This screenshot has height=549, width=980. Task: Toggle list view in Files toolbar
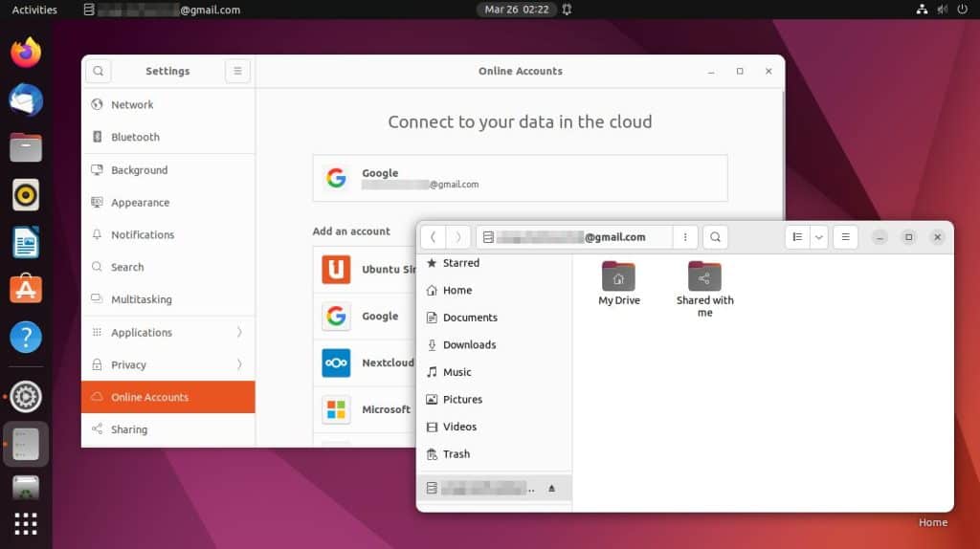pos(796,237)
